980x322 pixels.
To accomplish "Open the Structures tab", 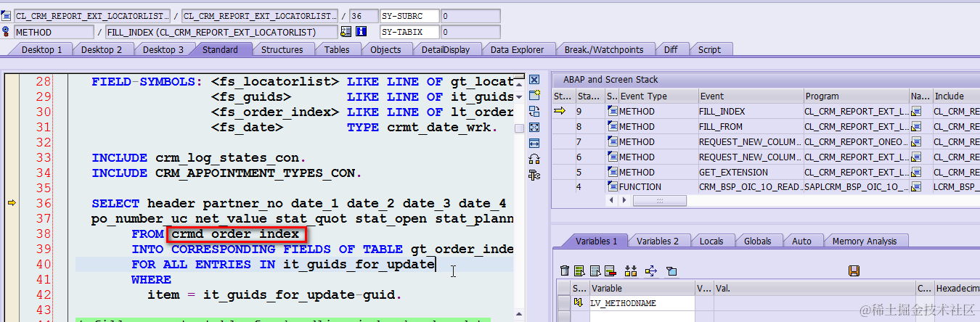I will 282,49.
